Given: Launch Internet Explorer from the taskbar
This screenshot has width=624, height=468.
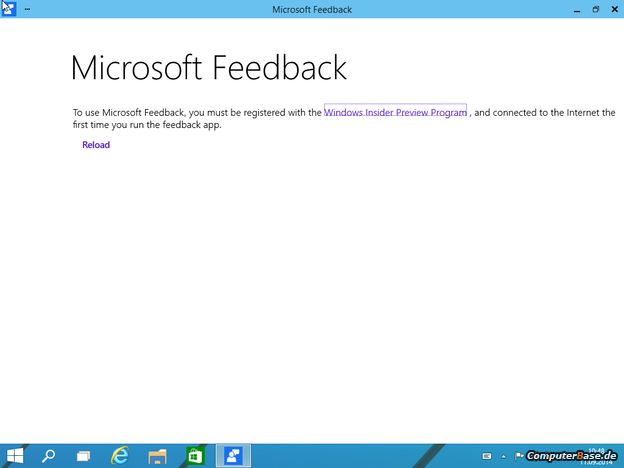Looking at the screenshot, I should click(121, 456).
